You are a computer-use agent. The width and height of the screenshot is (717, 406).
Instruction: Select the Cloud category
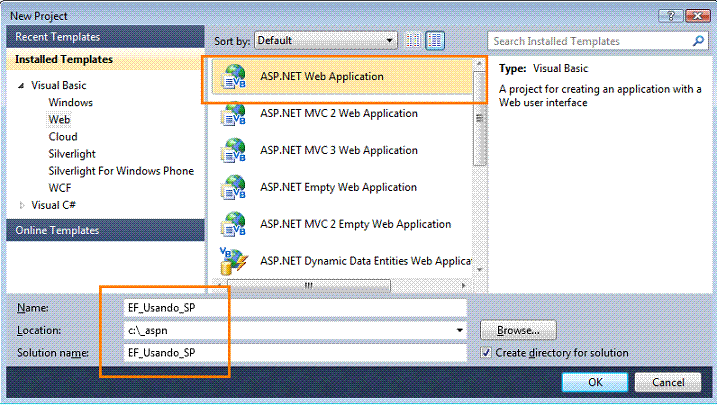[x=63, y=137]
